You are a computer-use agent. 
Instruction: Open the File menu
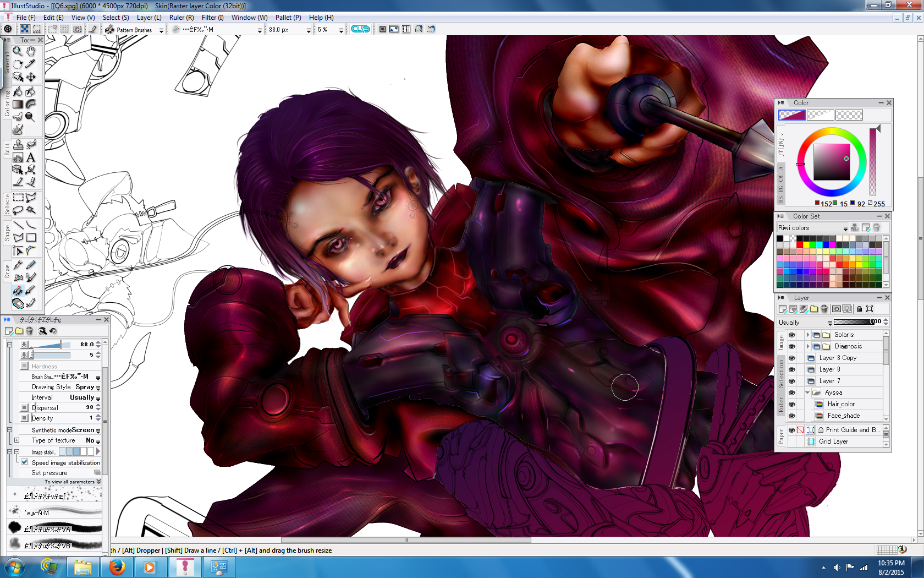[26, 18]
